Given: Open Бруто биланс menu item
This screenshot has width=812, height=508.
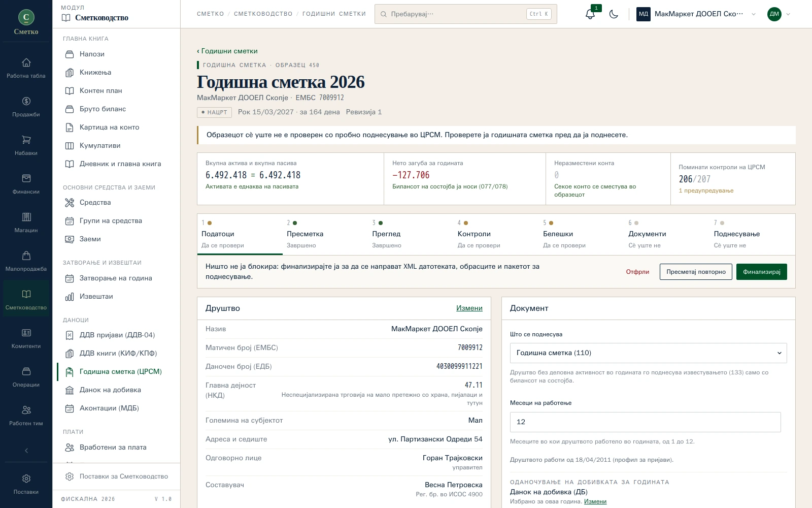Looking at the screenshot, I should point(116,109).
